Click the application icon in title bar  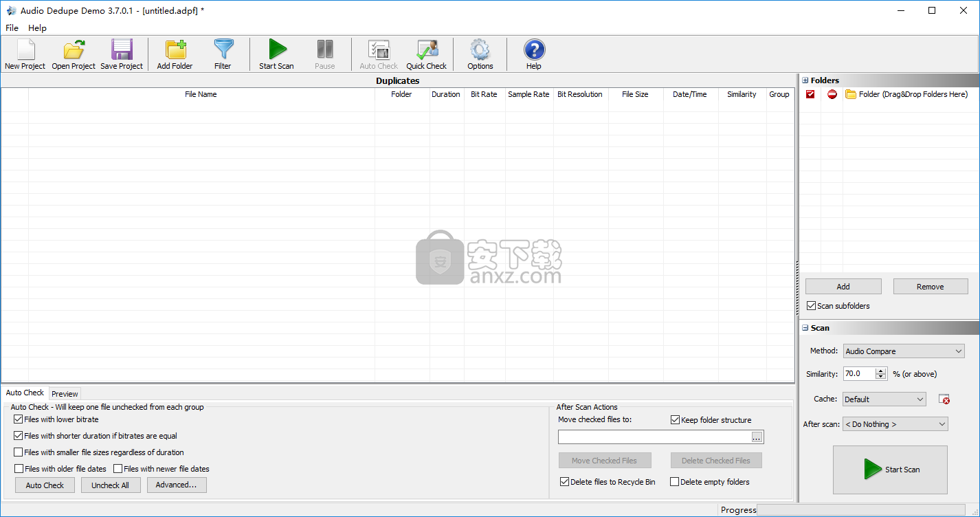tap(11, 10)
